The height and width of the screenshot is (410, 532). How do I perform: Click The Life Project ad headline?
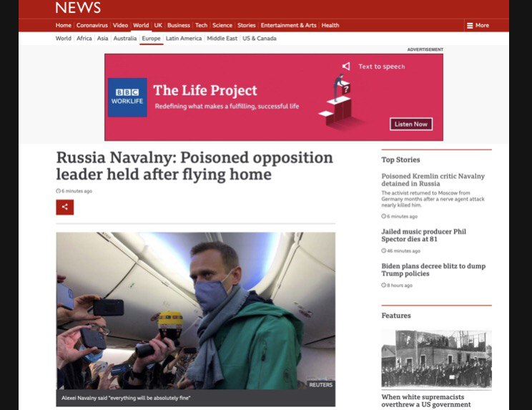(x=205, y=90)
